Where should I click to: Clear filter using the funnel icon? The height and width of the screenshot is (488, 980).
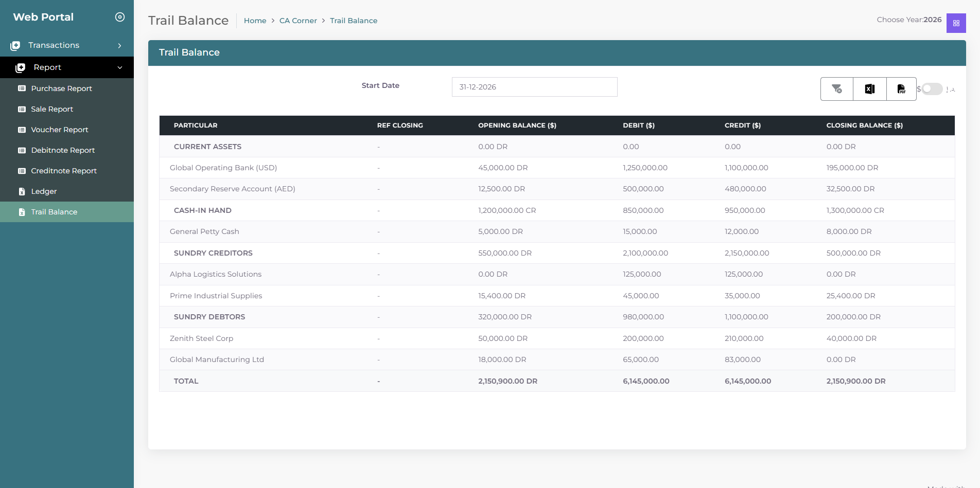click(836, 89)
